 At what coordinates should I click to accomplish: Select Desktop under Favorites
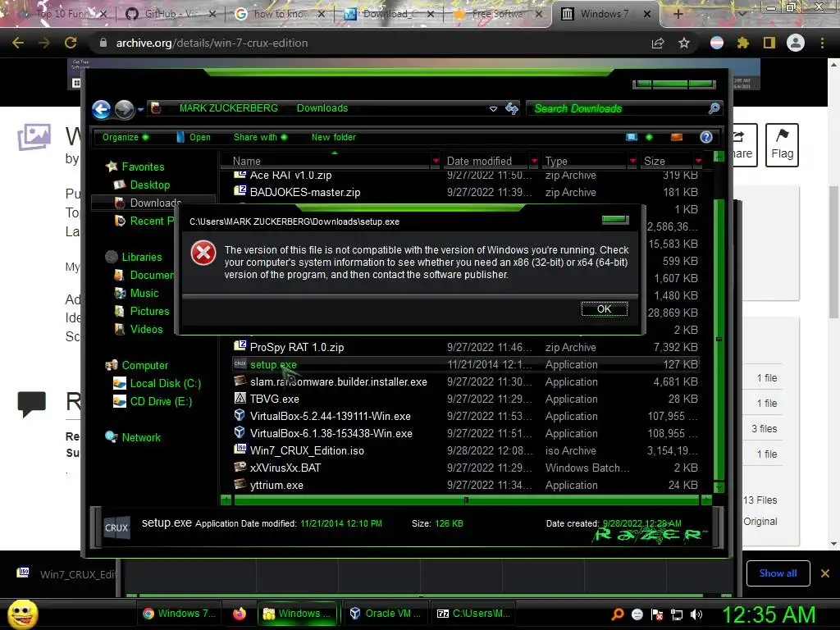point(143,185)
